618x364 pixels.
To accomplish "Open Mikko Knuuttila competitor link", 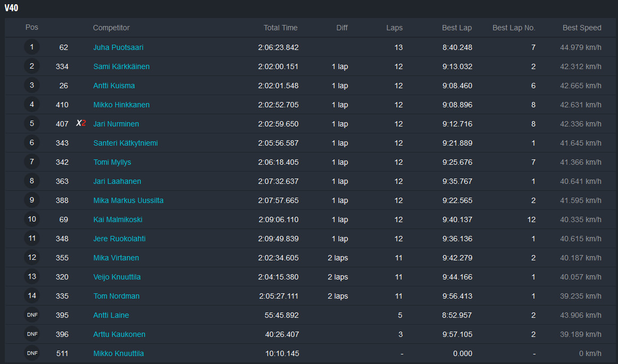I will tap(118, 353).
